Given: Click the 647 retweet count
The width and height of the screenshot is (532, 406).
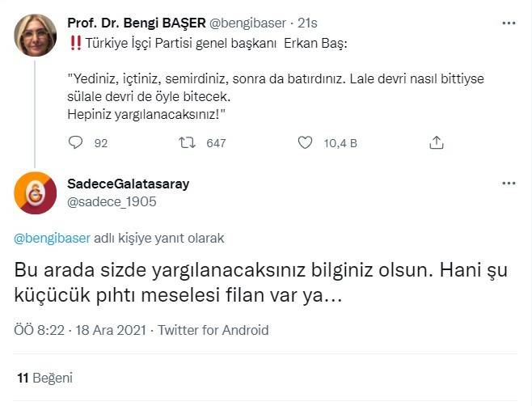Looking at the screenshot, I should point(216,143).
